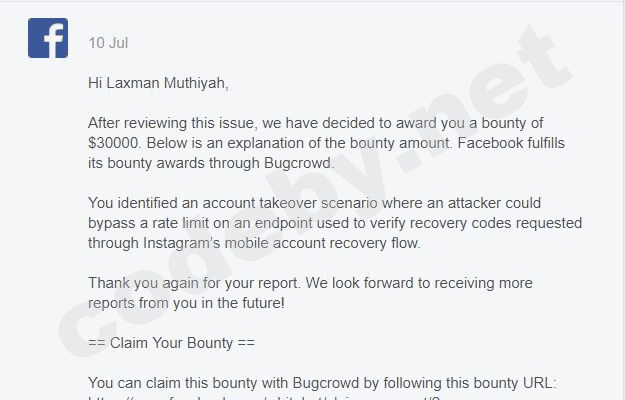Click the Facebook logo avatar
Screen dimensions: 625x400
[x=48, y=38]
